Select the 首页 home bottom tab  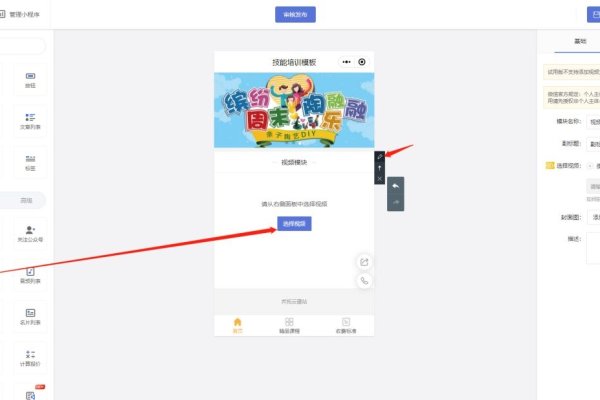pyautogui.click(x=237, y=325)
